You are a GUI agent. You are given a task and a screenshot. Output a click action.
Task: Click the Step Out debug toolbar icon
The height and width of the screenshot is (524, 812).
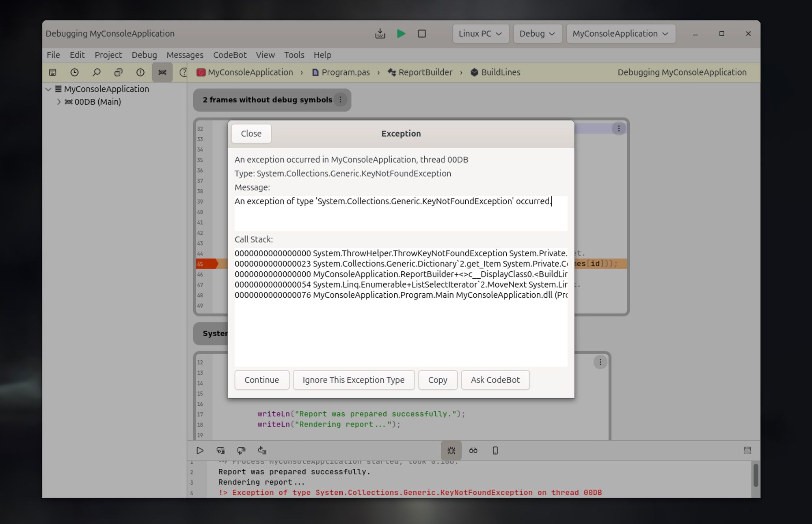tap(262, 450)
